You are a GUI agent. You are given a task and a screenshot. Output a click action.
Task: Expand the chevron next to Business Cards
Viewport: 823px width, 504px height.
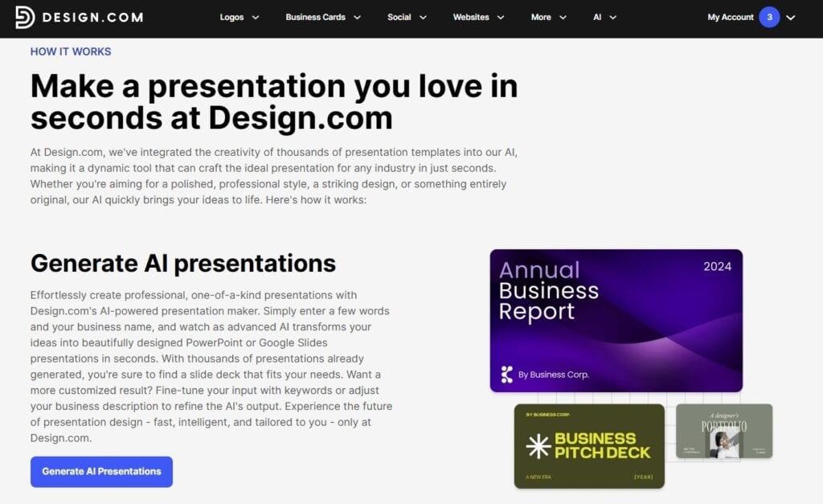pyautogui.click(x=357, y=18)
